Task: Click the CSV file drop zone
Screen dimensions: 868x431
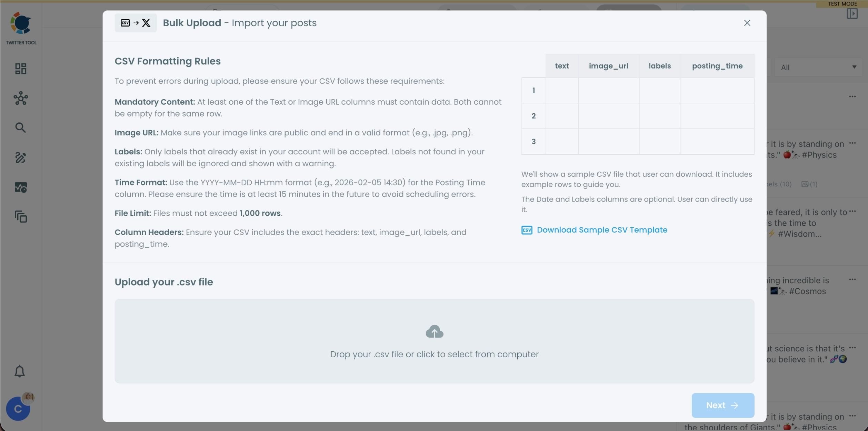Action: (434, 341)
